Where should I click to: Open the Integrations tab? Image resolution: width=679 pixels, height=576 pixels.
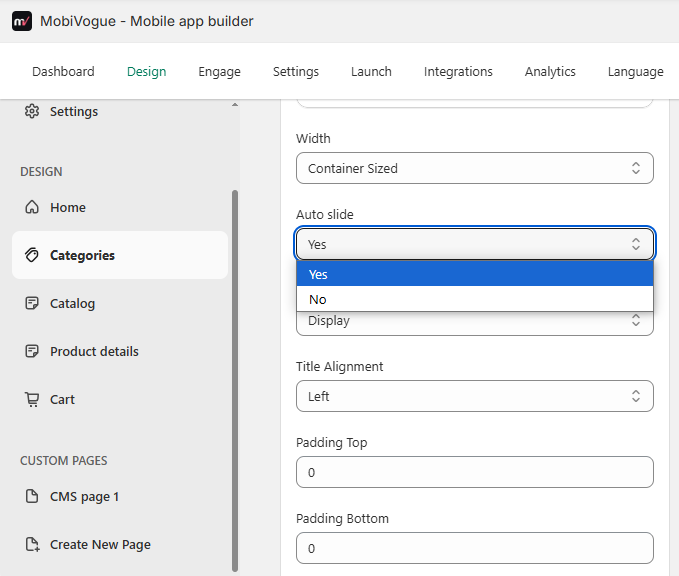click(x=458, y=71)
